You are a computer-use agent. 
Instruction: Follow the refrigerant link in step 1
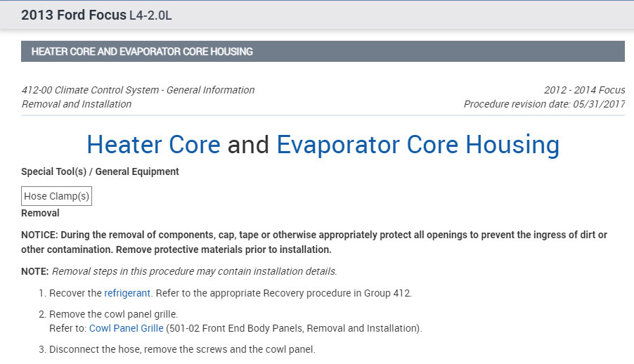click(127, 293)
